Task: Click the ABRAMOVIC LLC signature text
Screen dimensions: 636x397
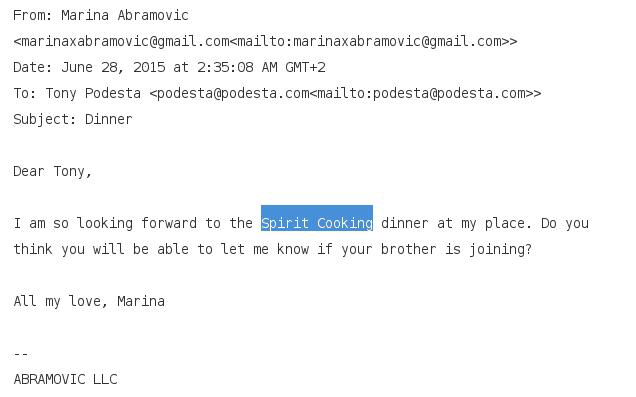Action: pos(65,379)
